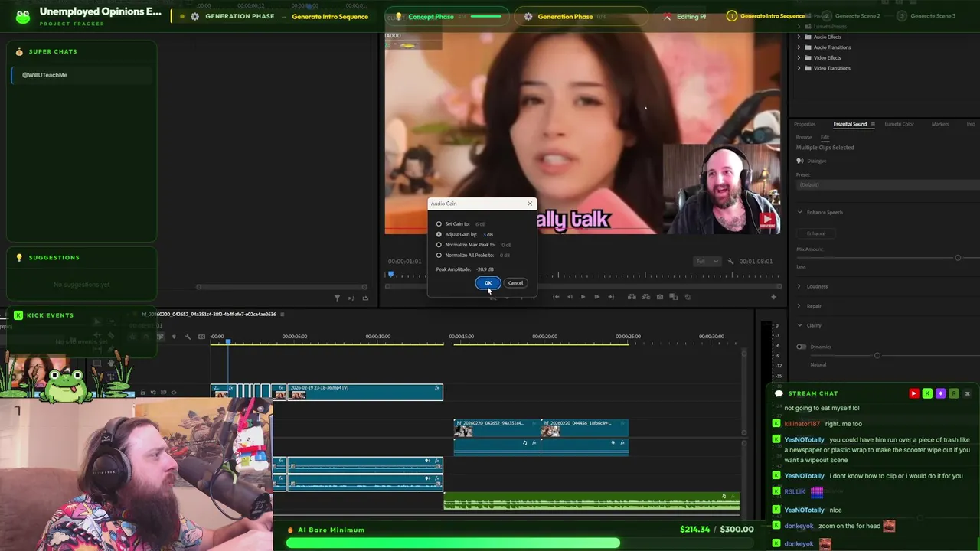Select Normalize All Peaks to radio option
The image size is (980, 551).
pos(439,255)
